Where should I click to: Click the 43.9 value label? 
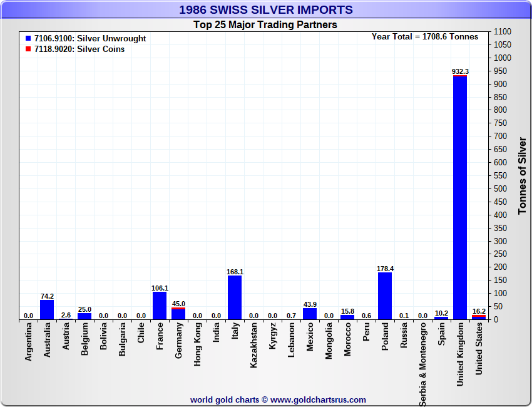(x=310, y=304)
